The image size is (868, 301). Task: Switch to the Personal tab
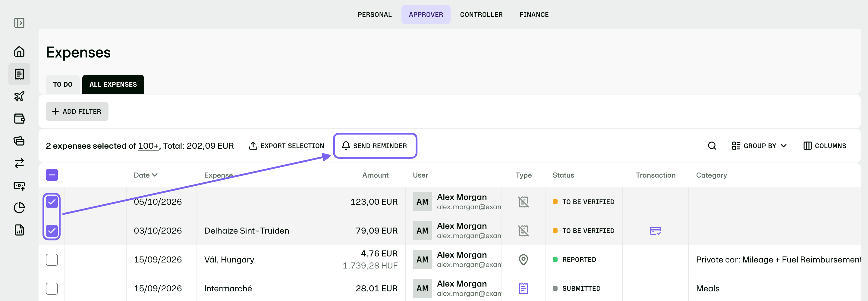374,14
